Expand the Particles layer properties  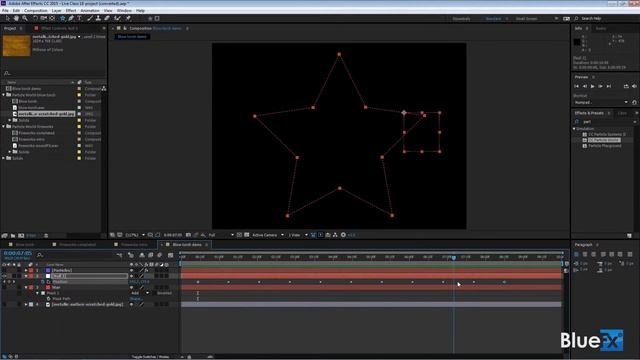[x=26, y=270]
